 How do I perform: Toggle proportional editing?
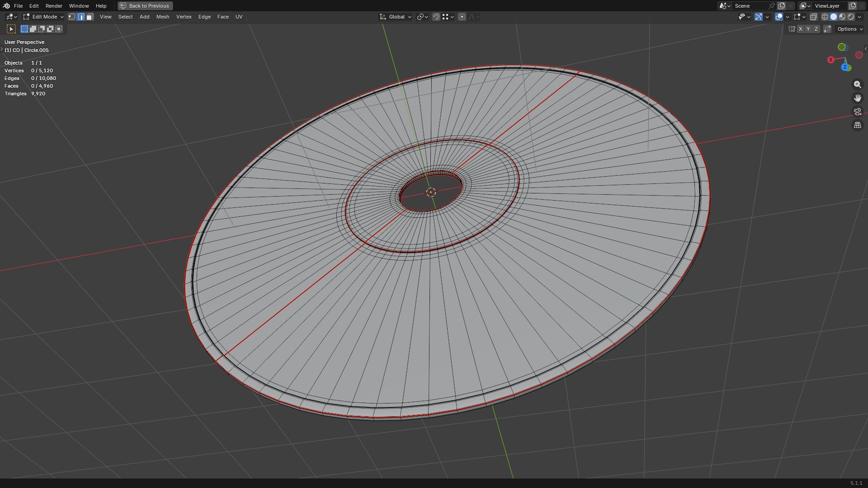click(x=462, y=17)
